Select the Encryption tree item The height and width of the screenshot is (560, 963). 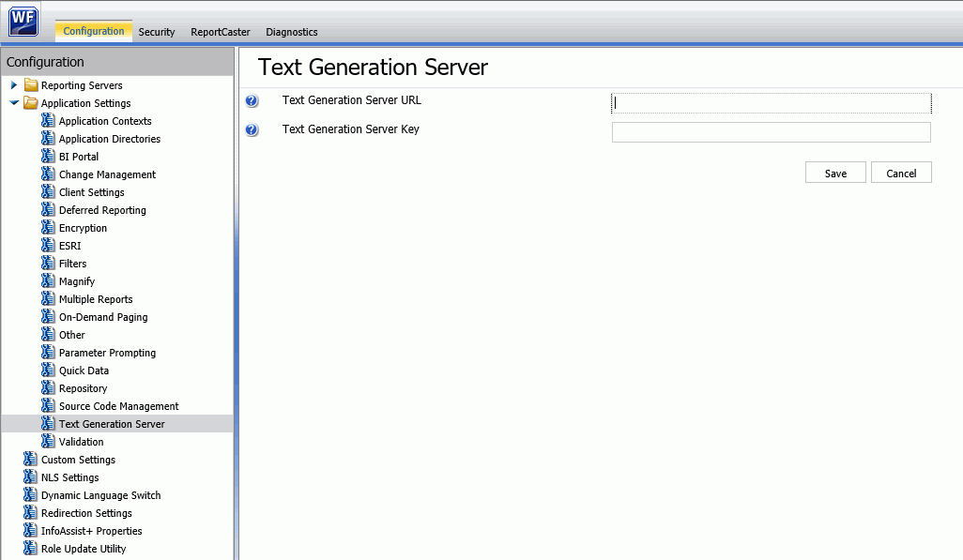click(x=83, y=228)
